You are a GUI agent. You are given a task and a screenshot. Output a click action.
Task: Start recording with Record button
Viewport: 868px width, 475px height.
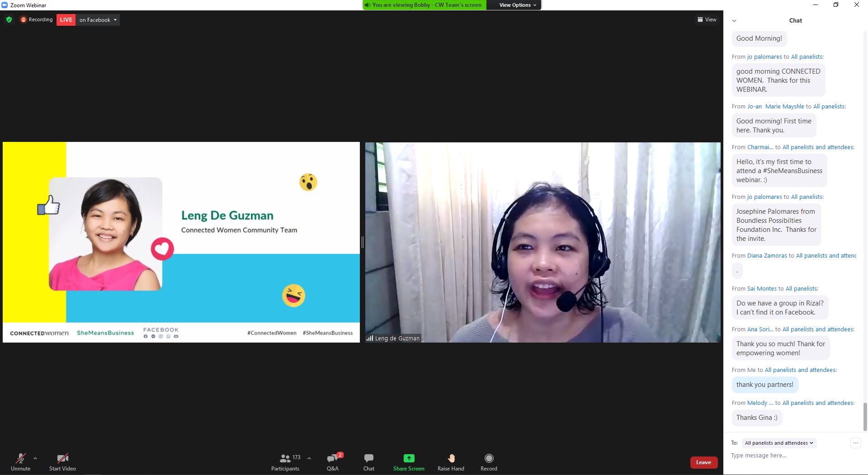[489, 462]
